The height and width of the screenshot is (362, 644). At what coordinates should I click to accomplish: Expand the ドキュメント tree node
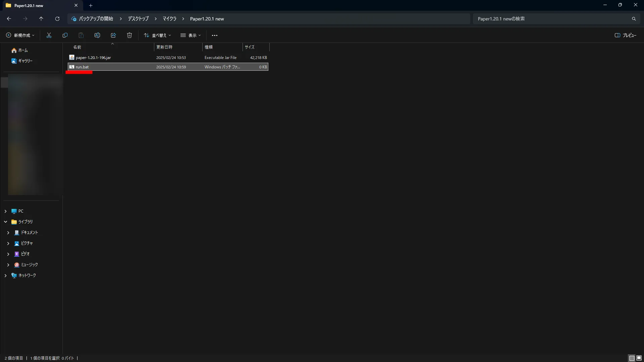(8, 233)
